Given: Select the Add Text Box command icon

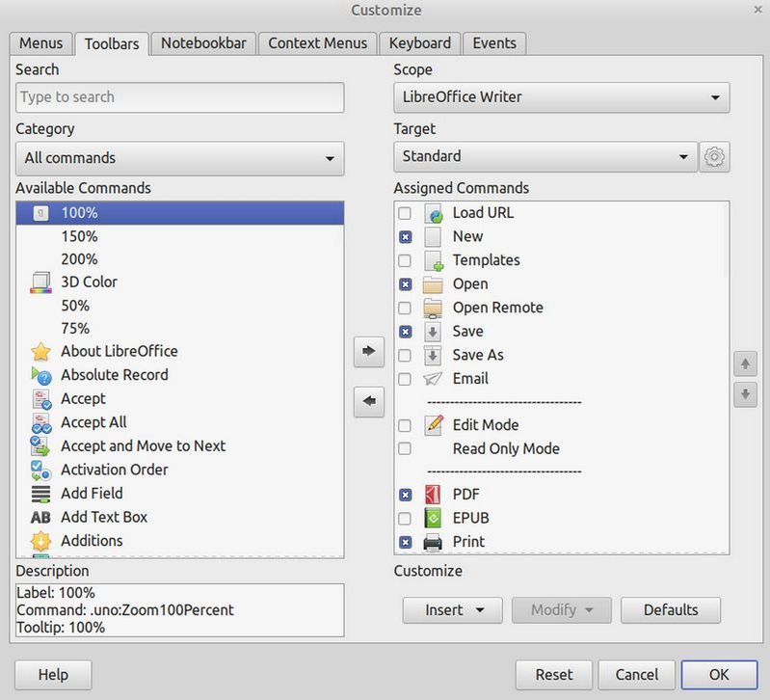Looking at the screenshot, I should pyautogui.click(x=40, y=518).
